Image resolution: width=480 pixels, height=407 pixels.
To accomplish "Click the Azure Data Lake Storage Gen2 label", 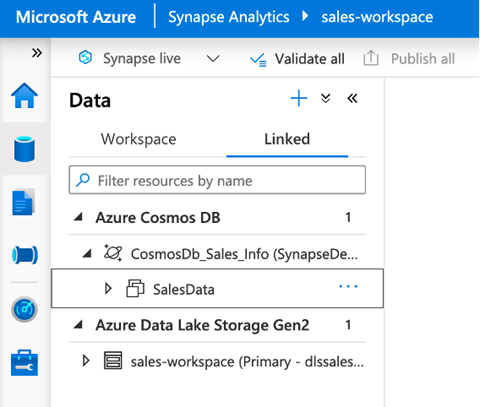I will (x=202, y=325).
